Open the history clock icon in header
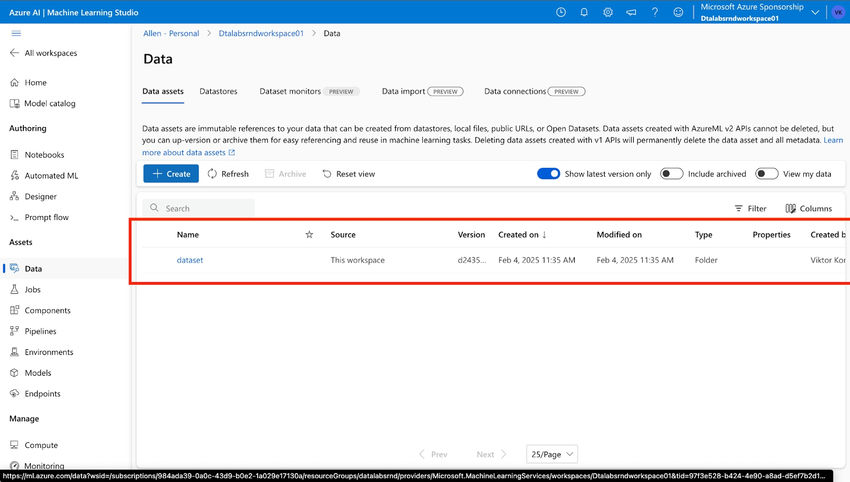 click(561, 12)
